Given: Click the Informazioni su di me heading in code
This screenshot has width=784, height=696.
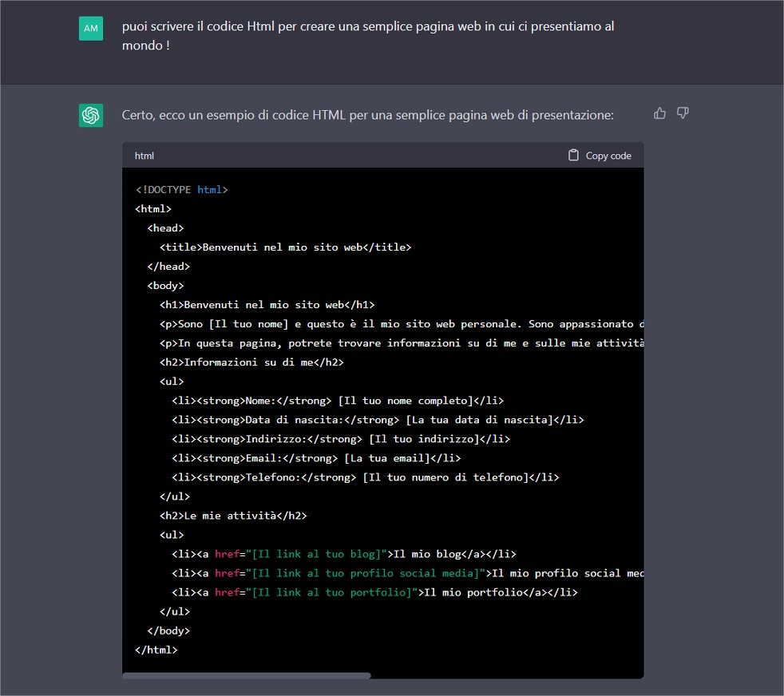Looking at the screenshot, I should (x=251, y=362).
